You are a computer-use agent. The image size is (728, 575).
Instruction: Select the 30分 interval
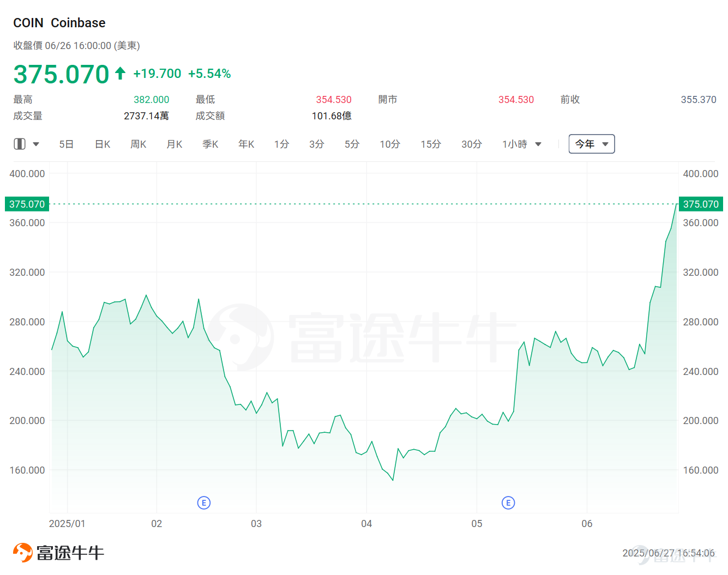point(472,144)
